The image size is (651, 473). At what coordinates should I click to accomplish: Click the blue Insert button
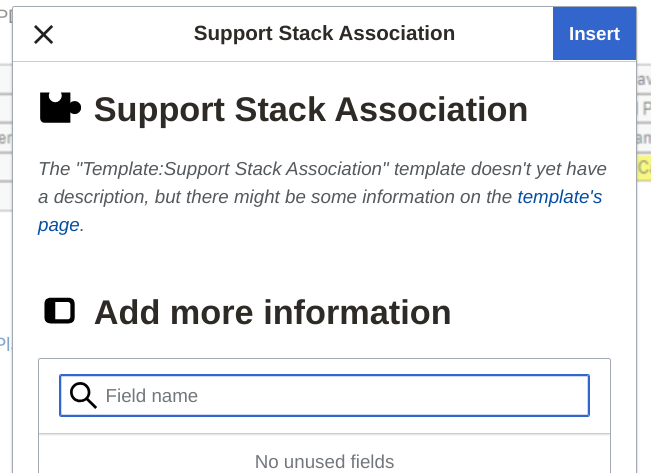tap(594, 34)
